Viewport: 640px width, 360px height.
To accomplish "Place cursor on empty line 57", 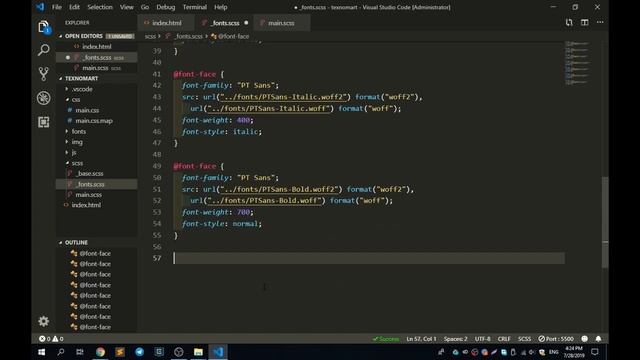I will click(x=369, y=258).
